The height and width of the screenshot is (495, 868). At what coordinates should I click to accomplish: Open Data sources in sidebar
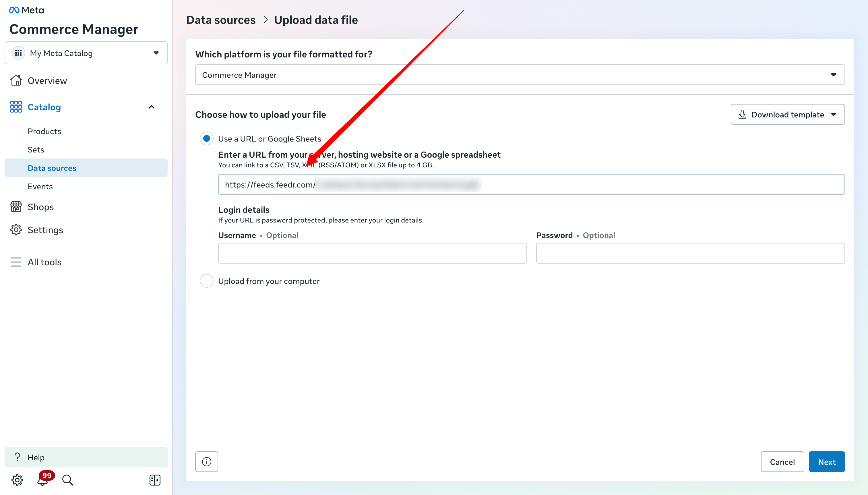86,168
